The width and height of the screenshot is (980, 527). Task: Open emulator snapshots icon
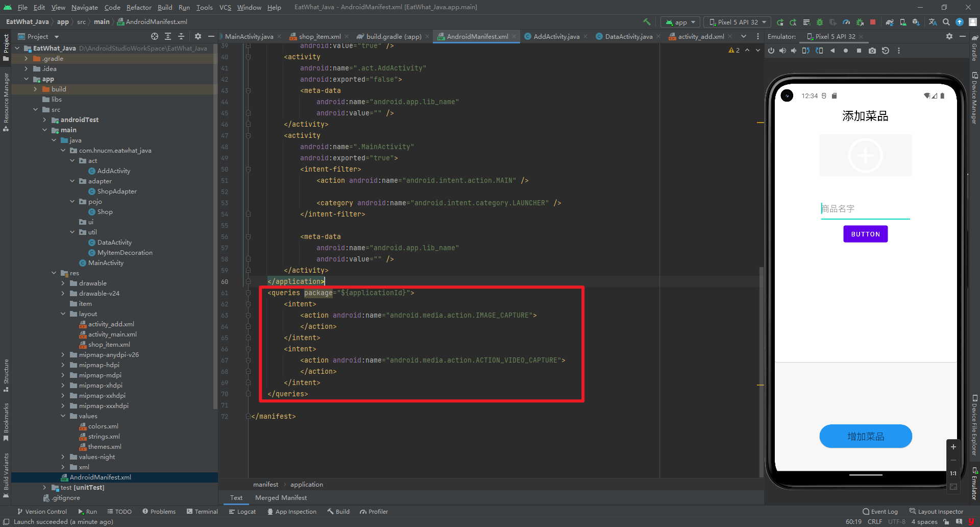(x=886, y=51)
